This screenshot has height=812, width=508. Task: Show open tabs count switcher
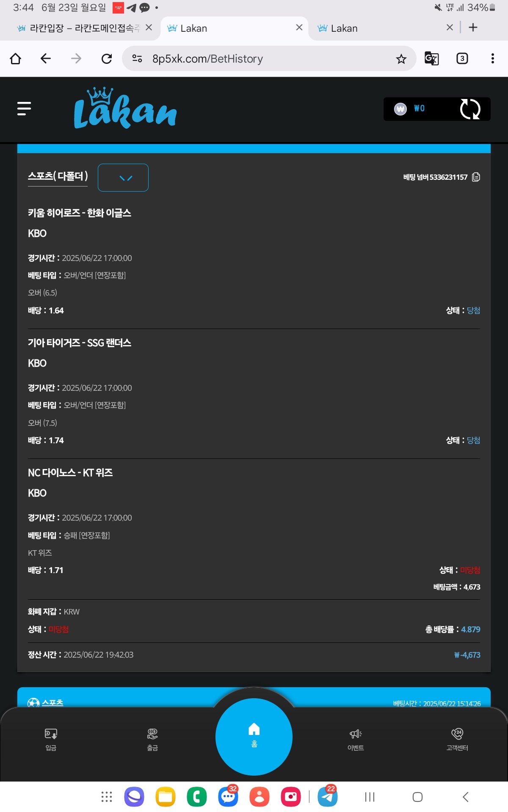pyautogui.click(x=462, y=58)
